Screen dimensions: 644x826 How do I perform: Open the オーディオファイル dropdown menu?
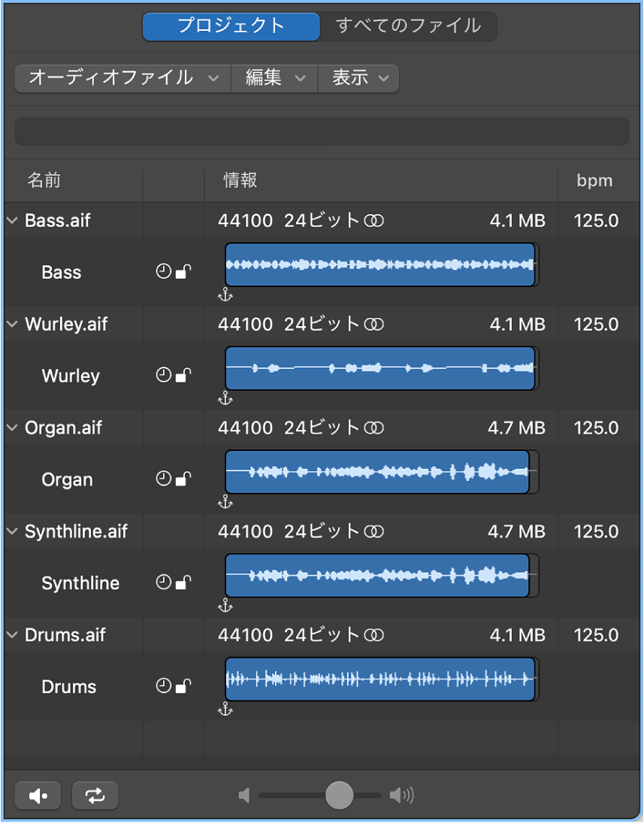(123, 78)
